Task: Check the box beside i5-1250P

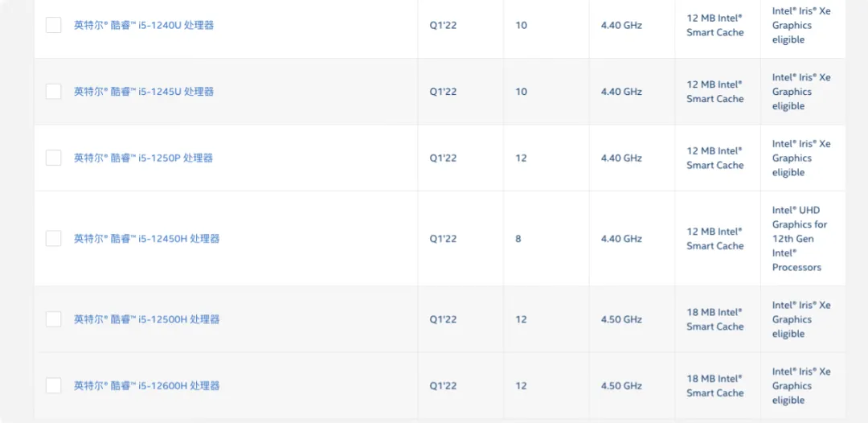Action: point(54,158)
